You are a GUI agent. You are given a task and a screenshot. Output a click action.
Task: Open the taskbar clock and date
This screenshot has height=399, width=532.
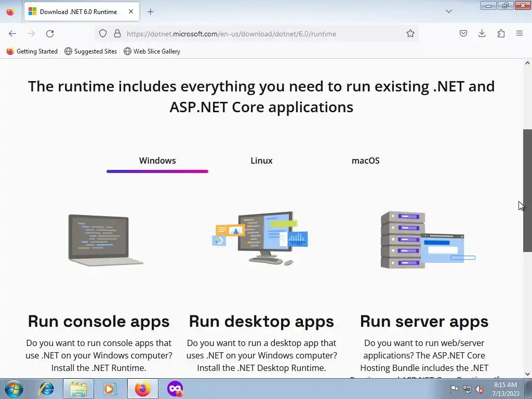[506, 389]
